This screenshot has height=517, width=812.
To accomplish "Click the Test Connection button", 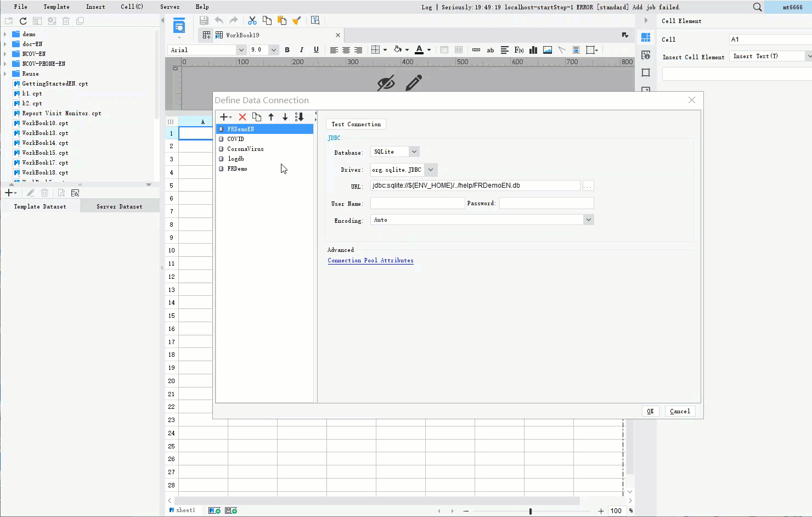I will 356,124.
